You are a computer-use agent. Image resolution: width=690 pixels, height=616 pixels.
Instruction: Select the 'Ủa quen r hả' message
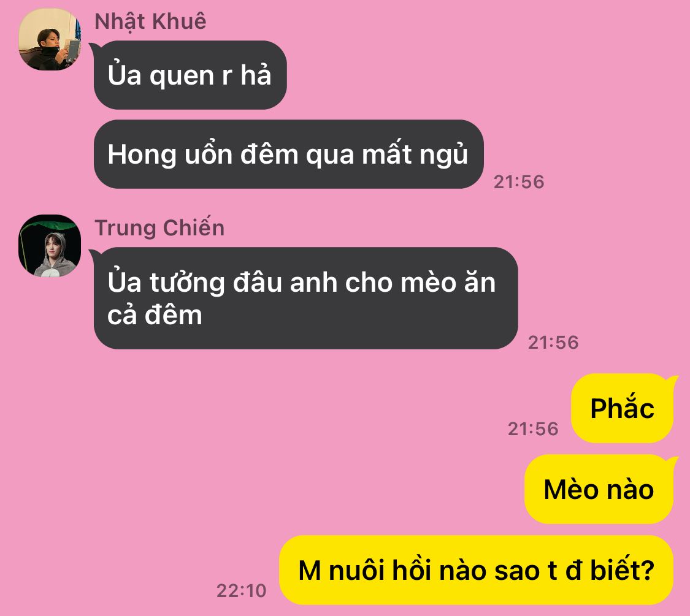[190, 75]
